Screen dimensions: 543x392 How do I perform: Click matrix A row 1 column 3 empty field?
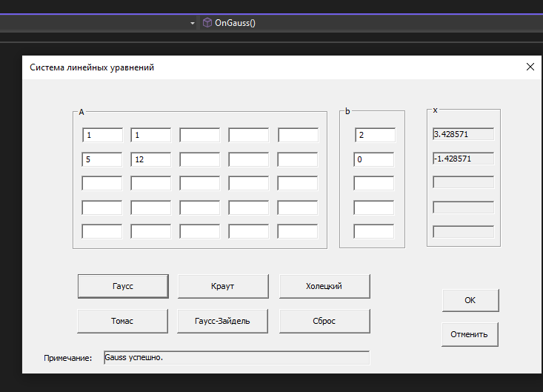[x=199, y=135]
